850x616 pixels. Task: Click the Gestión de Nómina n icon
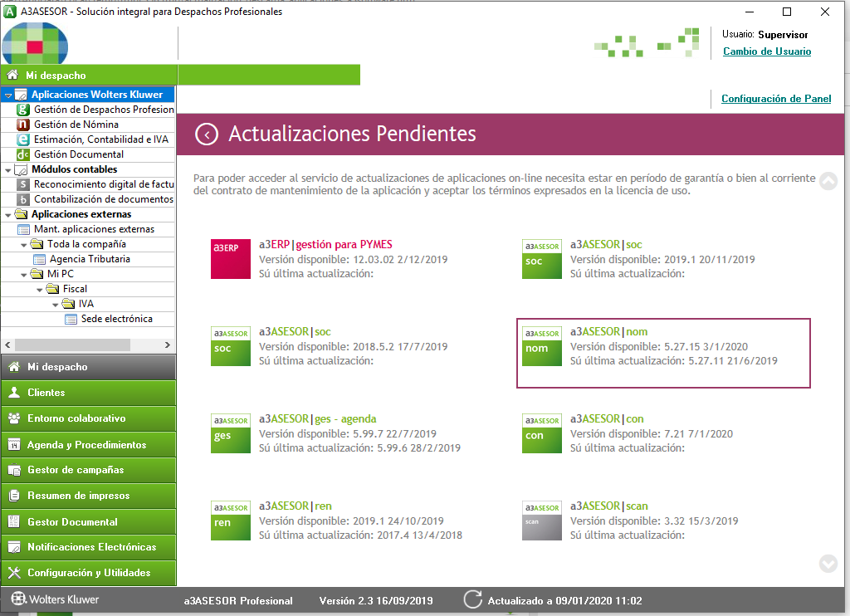click(x=22, y=125)
